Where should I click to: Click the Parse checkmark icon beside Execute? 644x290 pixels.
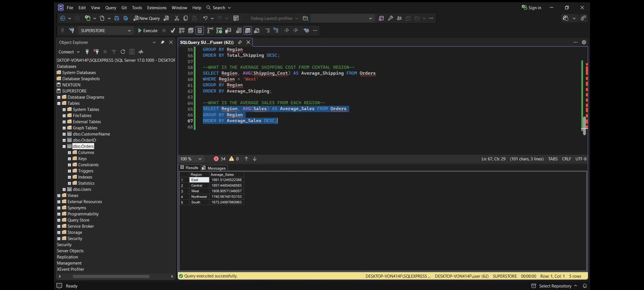[x=173, y=31]
